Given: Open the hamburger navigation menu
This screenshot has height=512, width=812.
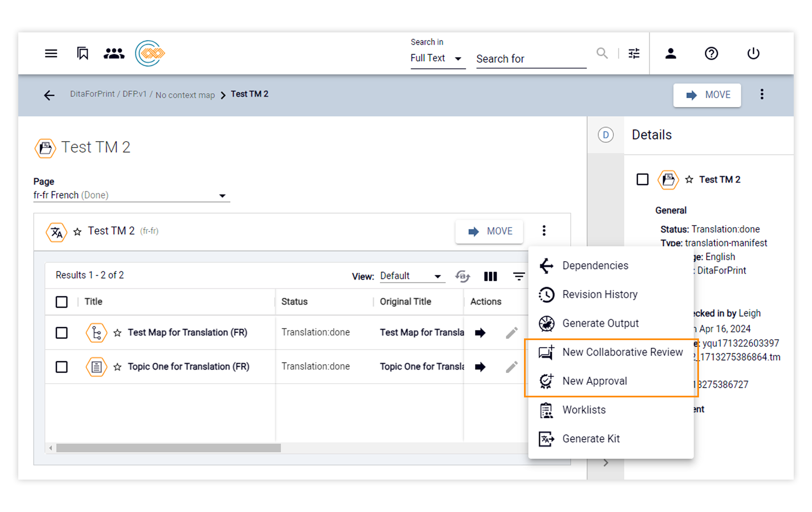Looking at the screenshot, I should pos(51,54).
